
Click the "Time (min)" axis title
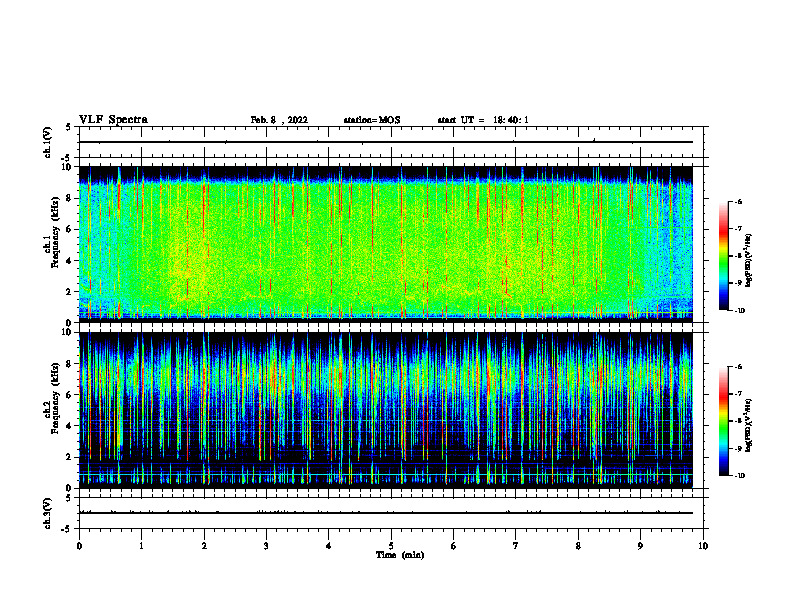click(x=400, y=555)
